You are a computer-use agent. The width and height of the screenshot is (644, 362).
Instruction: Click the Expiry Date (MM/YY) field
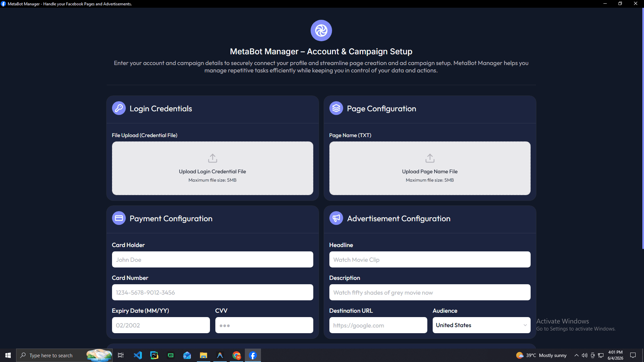161,325
